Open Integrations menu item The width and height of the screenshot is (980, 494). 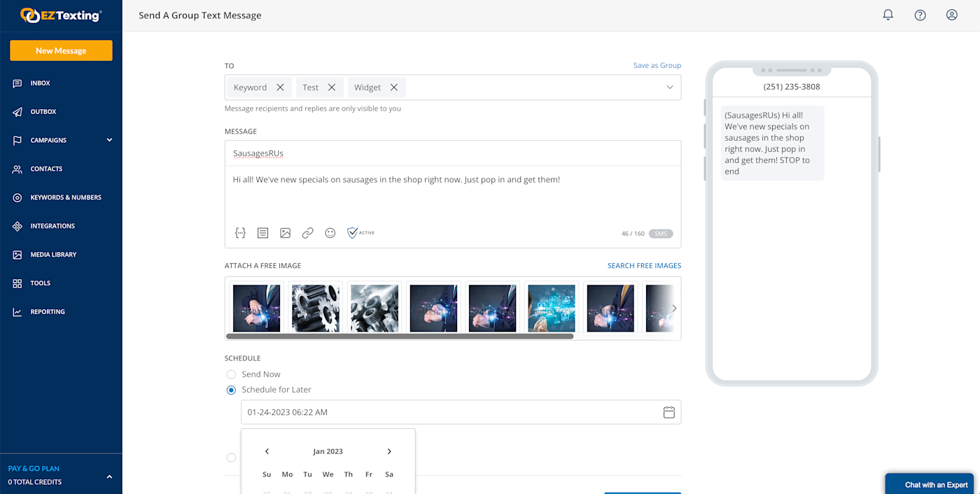tap(52, 227)
